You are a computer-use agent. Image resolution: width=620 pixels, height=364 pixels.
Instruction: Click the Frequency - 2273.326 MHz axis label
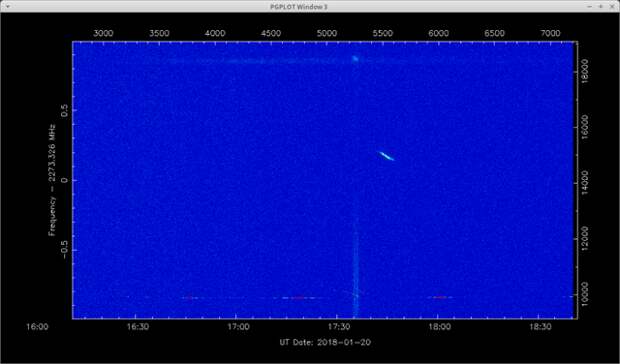click(52, 180)
